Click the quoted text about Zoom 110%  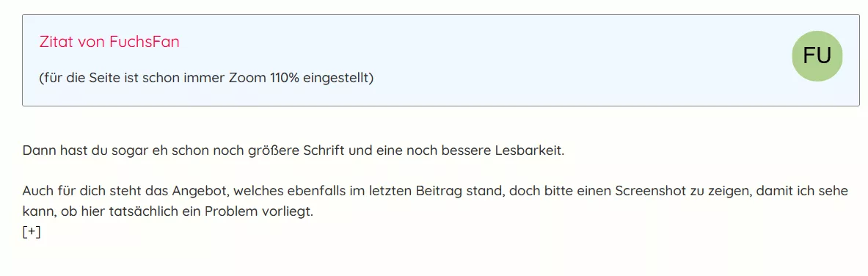tap(206, 78)
